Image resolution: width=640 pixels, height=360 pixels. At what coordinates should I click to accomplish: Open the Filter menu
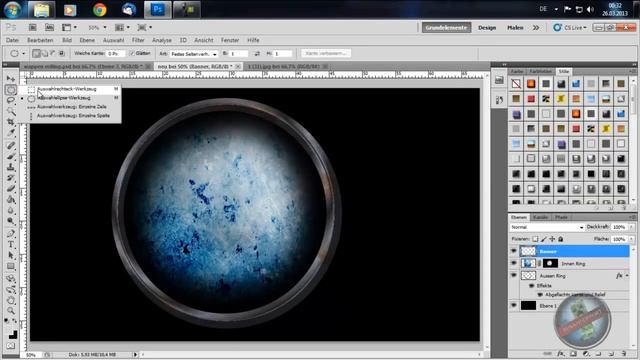138,40
